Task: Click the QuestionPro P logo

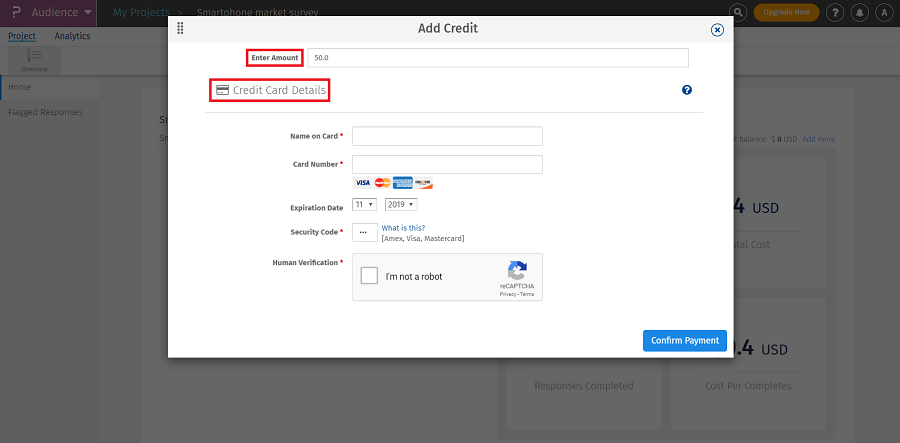Action: click(x=15, y=12)
